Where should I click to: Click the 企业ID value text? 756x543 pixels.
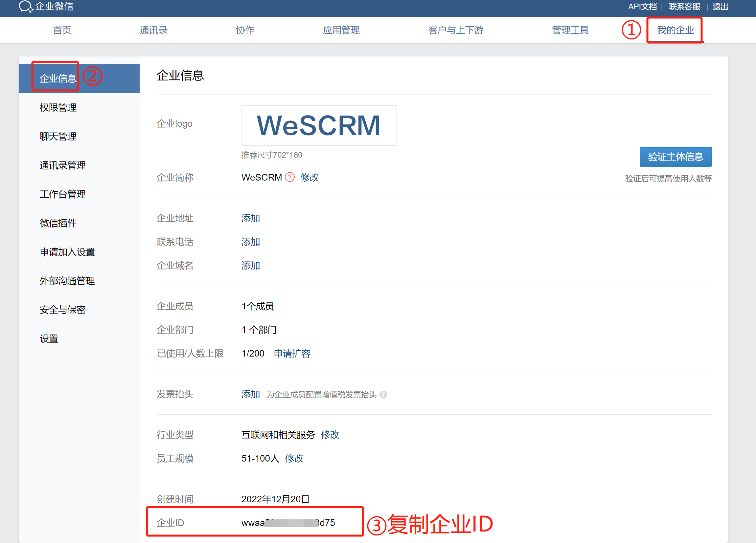[x=288, y=523]
